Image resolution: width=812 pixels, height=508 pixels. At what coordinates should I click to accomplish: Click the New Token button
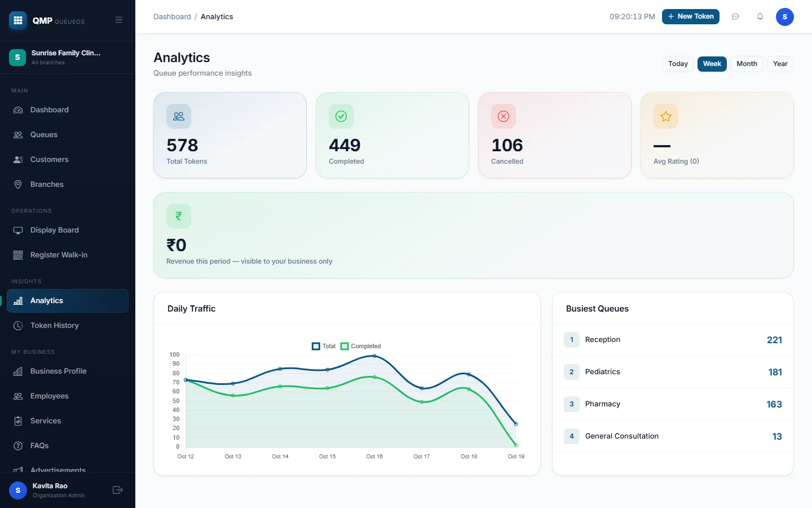691,17
